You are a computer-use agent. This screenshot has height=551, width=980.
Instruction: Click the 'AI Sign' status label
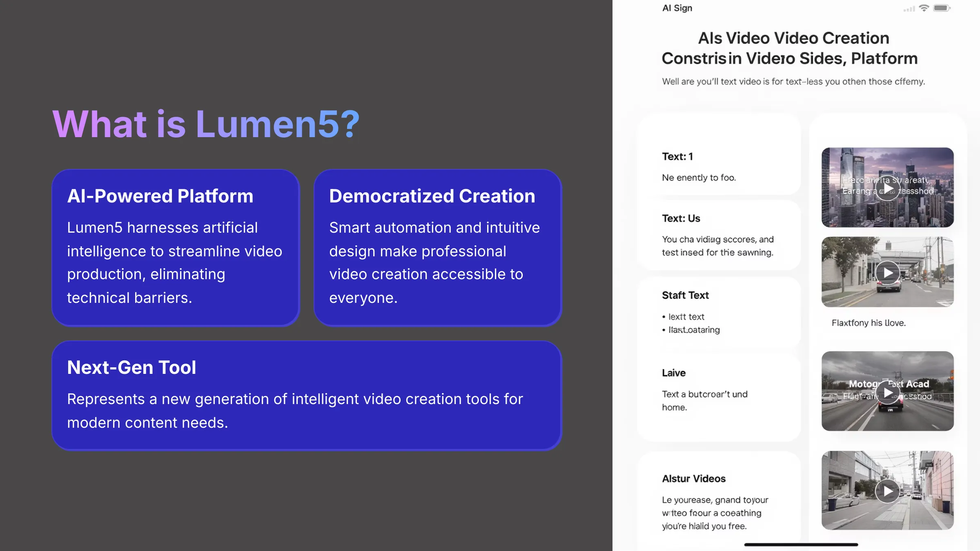tap(677, 8)
